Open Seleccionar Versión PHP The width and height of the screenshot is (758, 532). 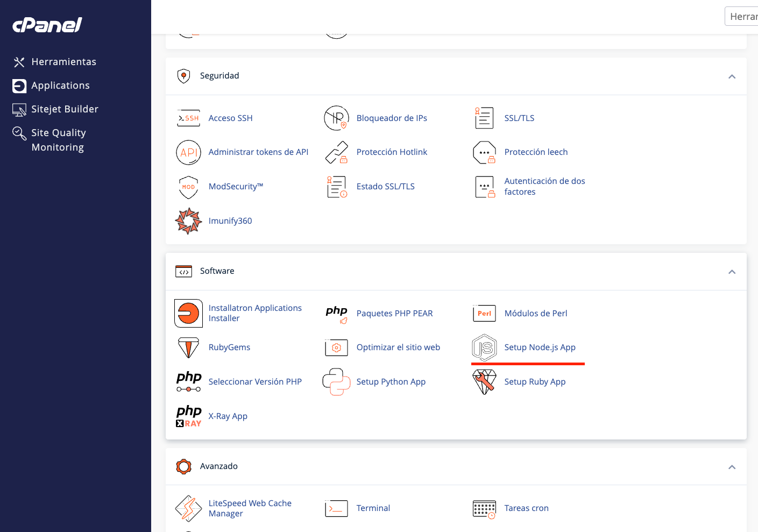coord(255,382)
